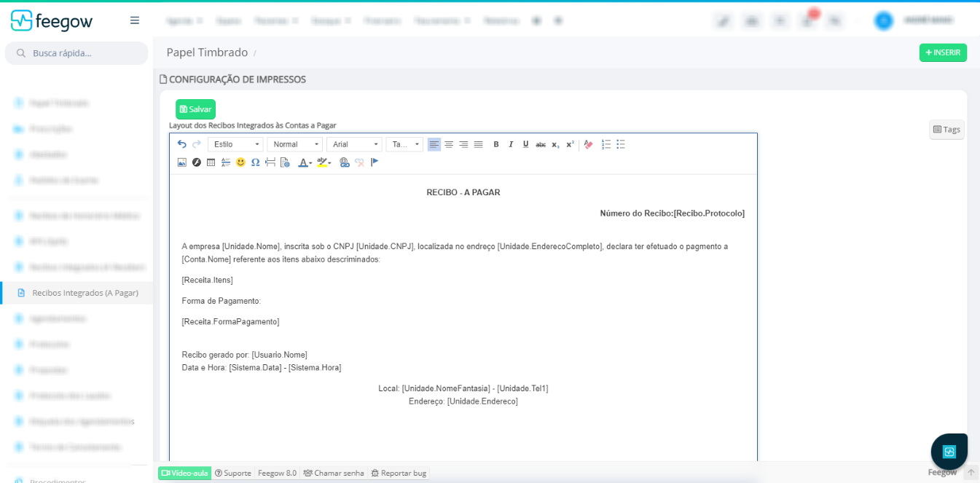This screenshot has width=980, height=483.
Task: Open Suporte link in footer
Action: coord(233,473)
